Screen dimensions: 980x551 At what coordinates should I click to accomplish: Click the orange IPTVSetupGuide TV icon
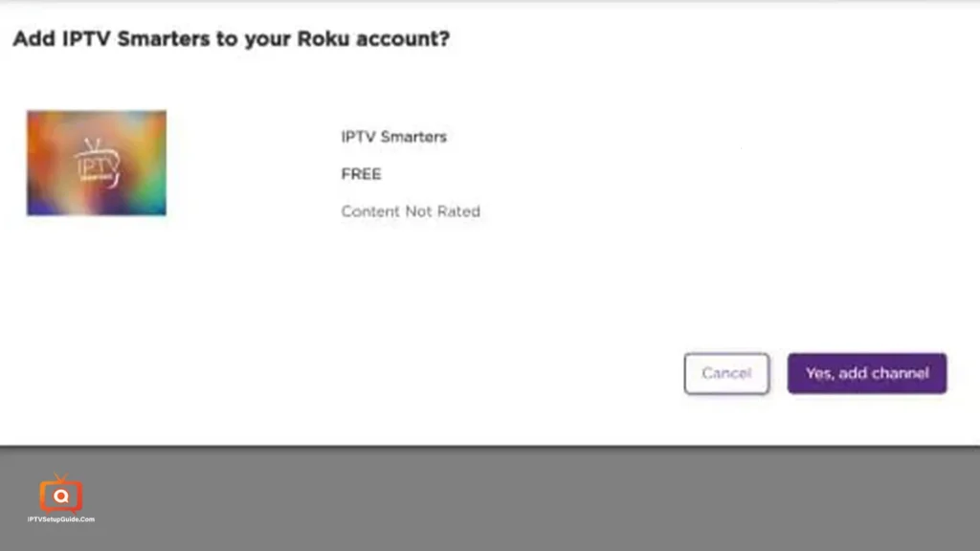pyautogui.click(x=60, y=494)
